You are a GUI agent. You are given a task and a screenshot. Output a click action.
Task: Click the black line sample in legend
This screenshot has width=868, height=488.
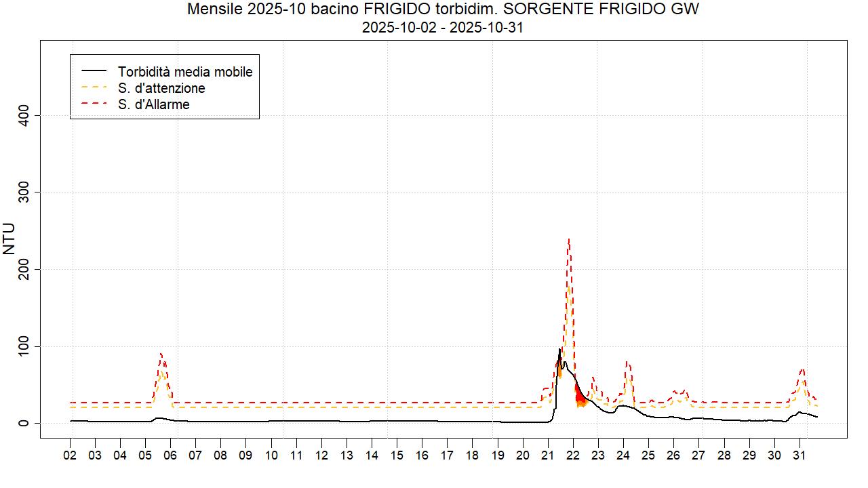(94, 71)
